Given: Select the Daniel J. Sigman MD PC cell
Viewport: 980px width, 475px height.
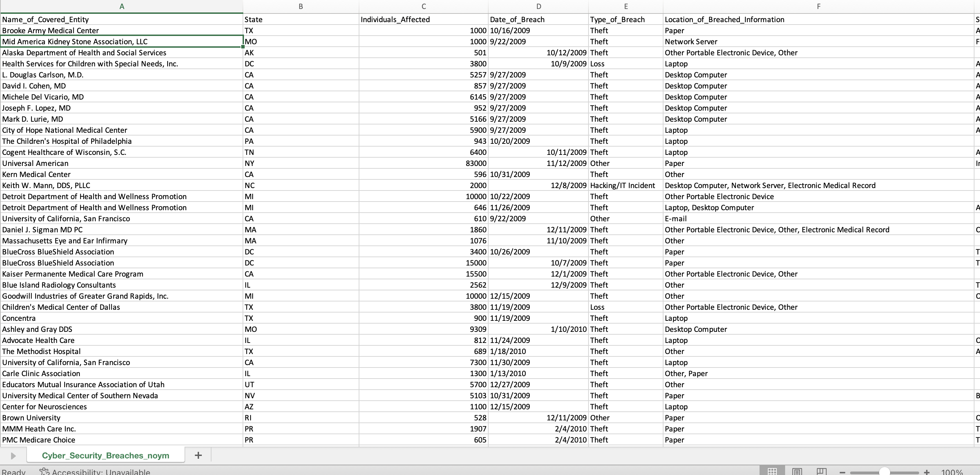Looking at the screenshot, I should pyautogui.click(x=122, y=230).
